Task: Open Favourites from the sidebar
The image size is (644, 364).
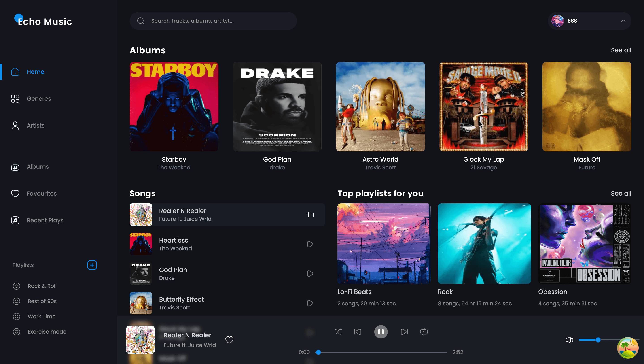Action: [x=42, y=193]
